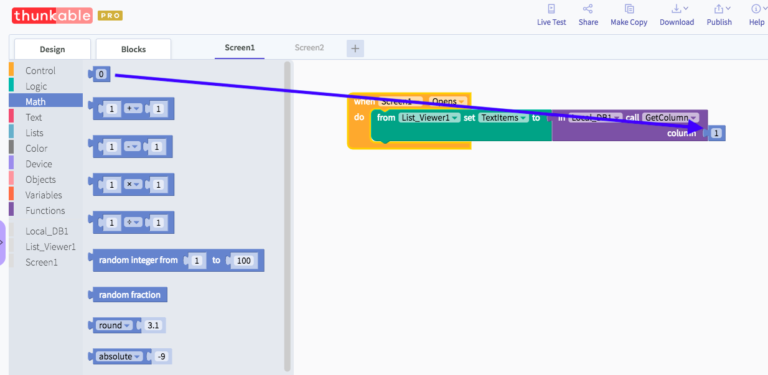Viewport: 768px width, 375px height.
Task: Select the Logic blocks category
Action: pos(36,86)
